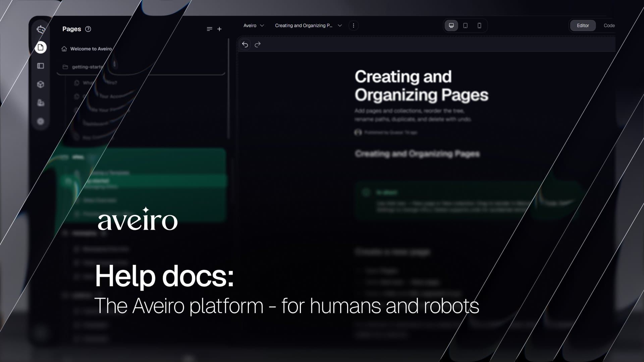Switch to tablet preview
The width and height of the screenshot is (644, 362).
tap(466, 25)
